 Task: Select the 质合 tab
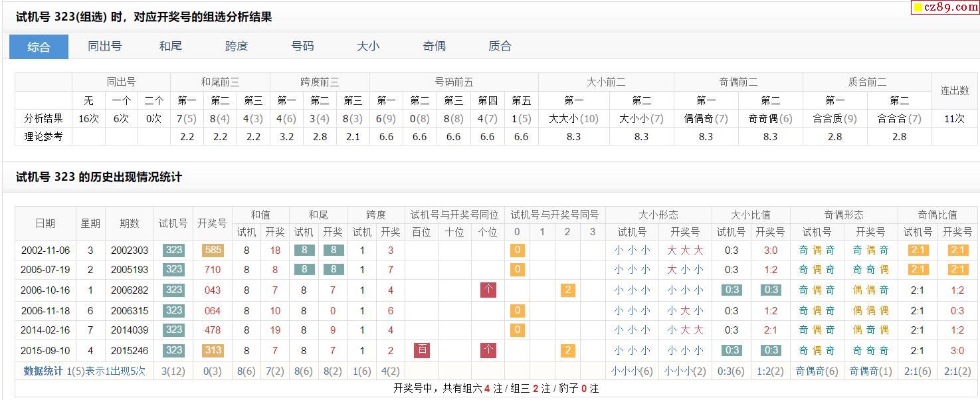tap(500, 47)
